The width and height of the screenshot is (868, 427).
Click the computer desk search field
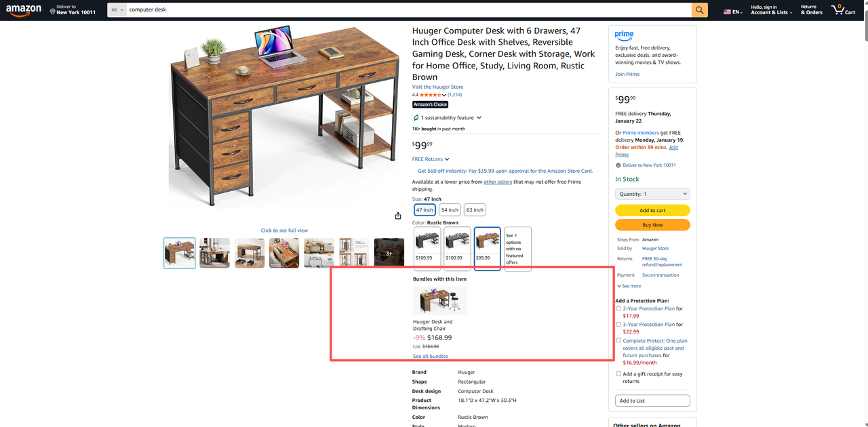(408, 10)
